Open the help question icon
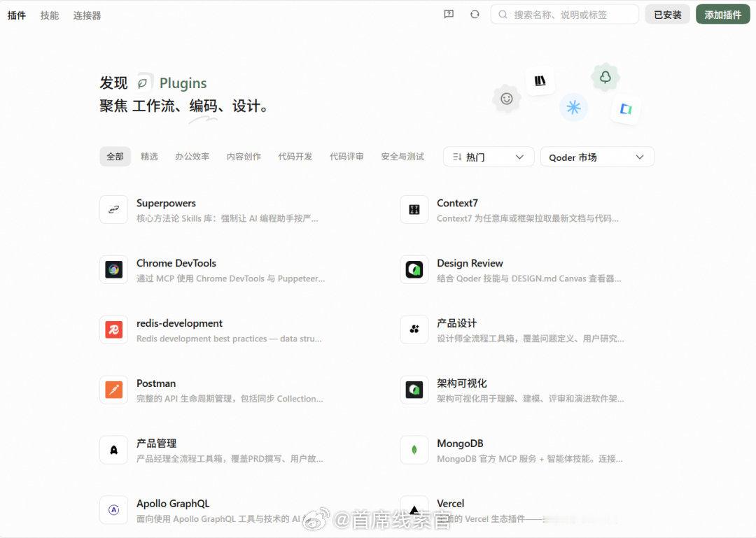This screenshot has height=538, width=756. (x=449, y=15)
